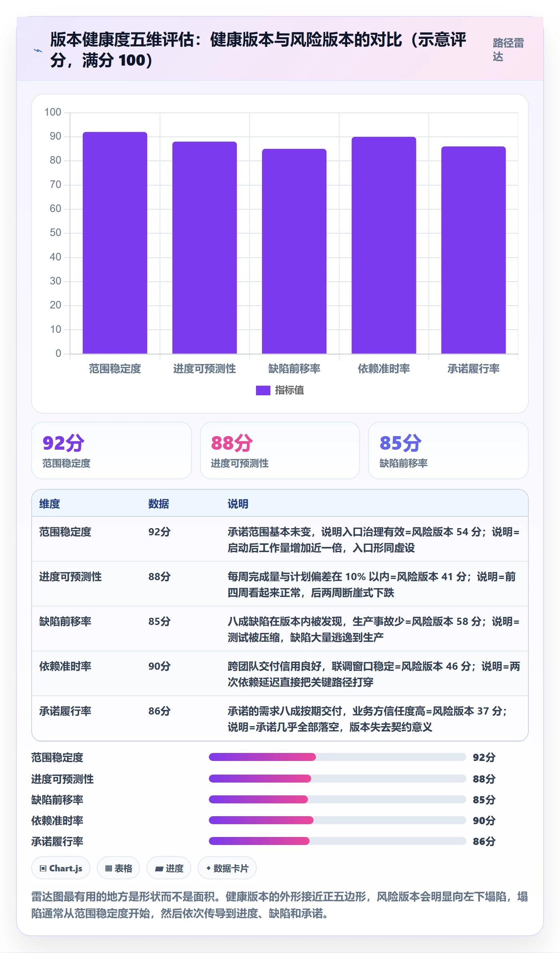
Task: Click the 数据 table column header
Action: 159,504
